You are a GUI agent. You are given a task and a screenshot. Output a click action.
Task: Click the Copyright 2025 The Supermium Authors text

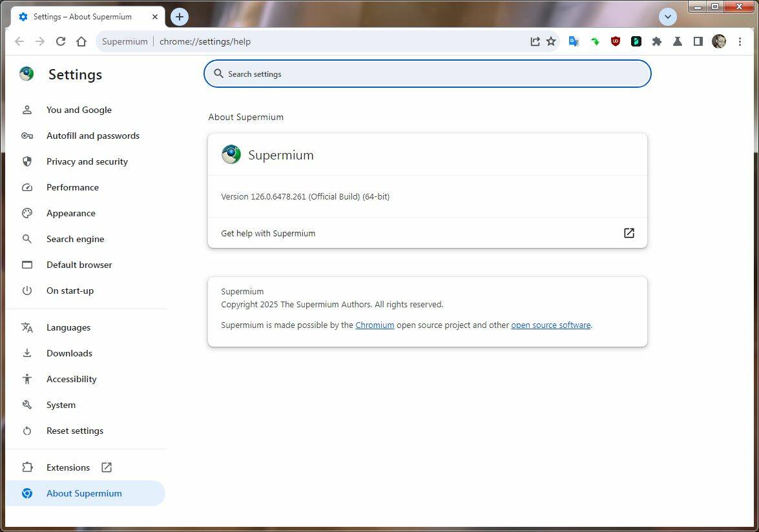point(332,304)
